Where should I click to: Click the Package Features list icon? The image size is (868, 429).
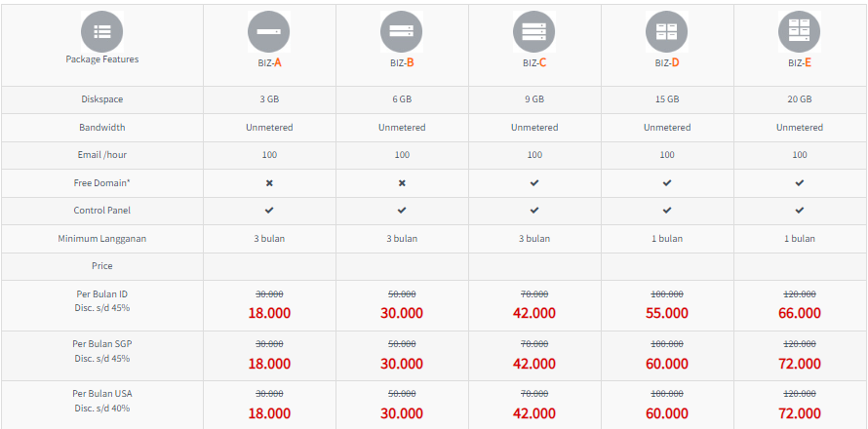click(x=102, y=31)
